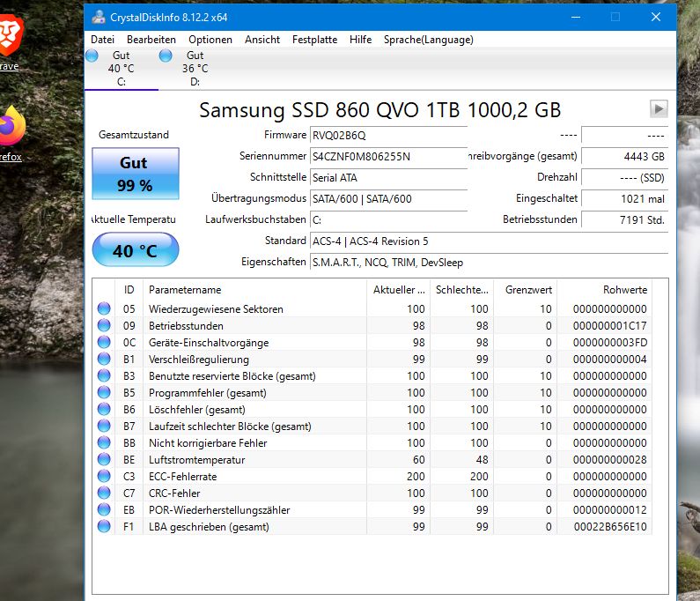Open the Hilfe menu
700x601 pixels.
[360, 40]
